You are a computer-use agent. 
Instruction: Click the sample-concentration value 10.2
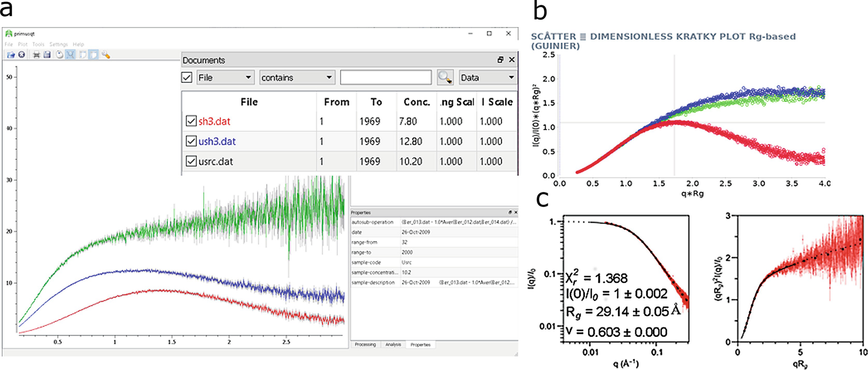coord(406,273)
